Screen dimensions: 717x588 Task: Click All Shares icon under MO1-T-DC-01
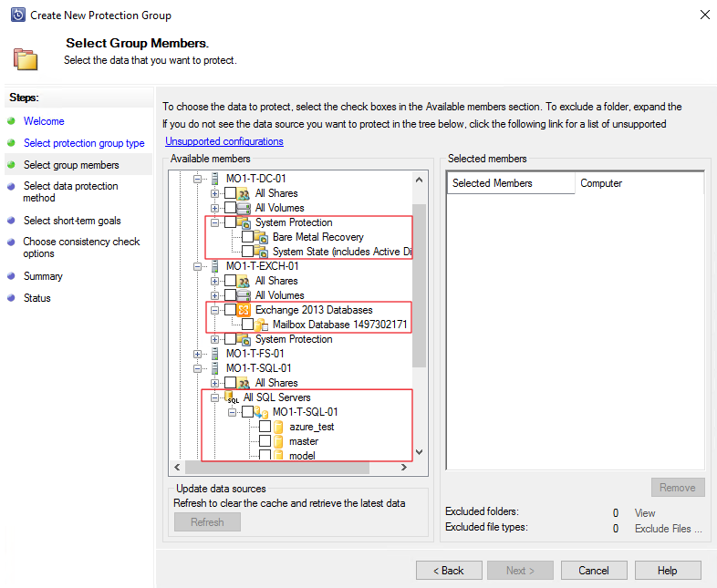click(x=244, y=193)
